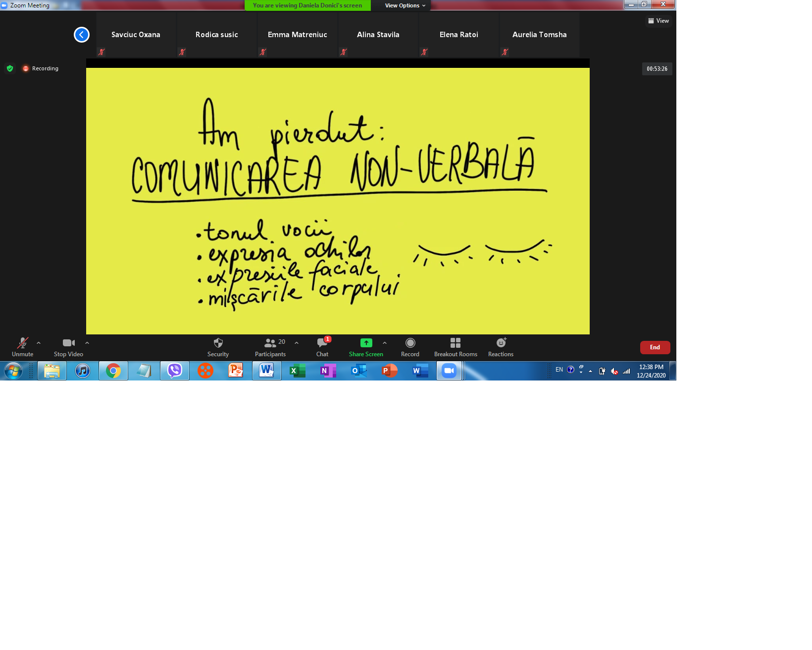Open Google Chrome from the taskbar

click(113, 371)
